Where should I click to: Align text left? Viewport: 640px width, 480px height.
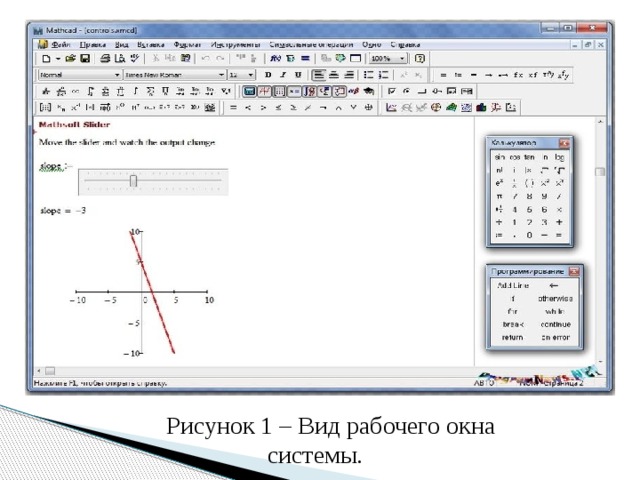pyautogui.click(x=318, y=75)
